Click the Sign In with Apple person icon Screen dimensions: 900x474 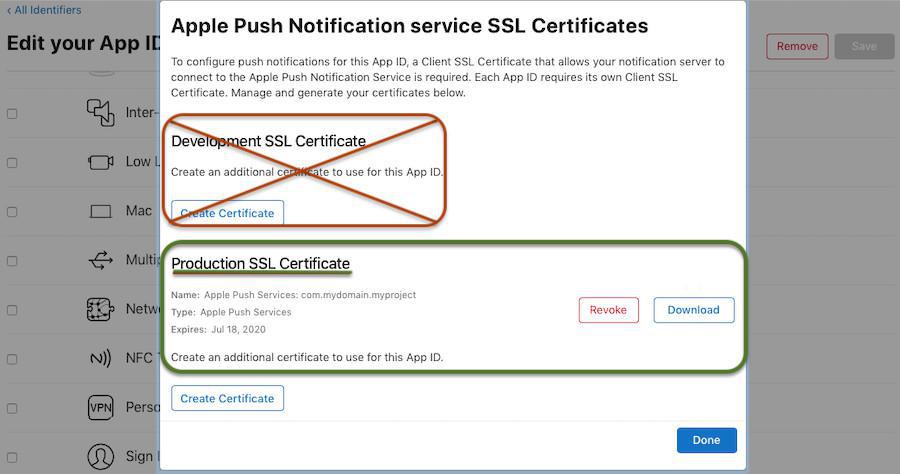pos(101,457)
